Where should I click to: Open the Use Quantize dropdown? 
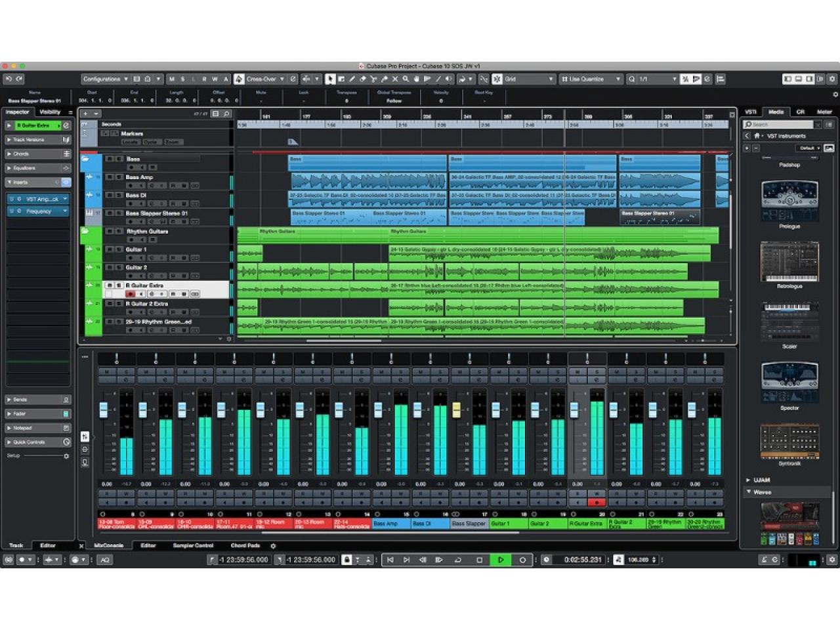tap(591, 79)
